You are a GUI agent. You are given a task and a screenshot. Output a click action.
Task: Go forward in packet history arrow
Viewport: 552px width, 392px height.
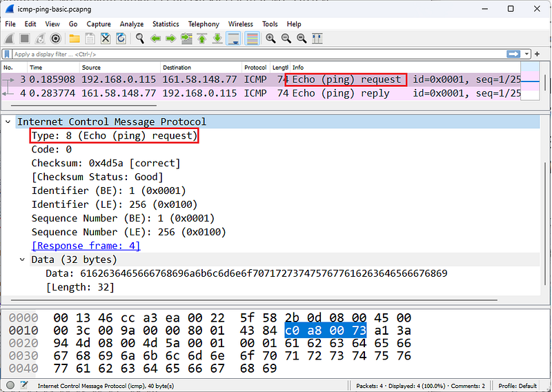click(x=170, y=39)
